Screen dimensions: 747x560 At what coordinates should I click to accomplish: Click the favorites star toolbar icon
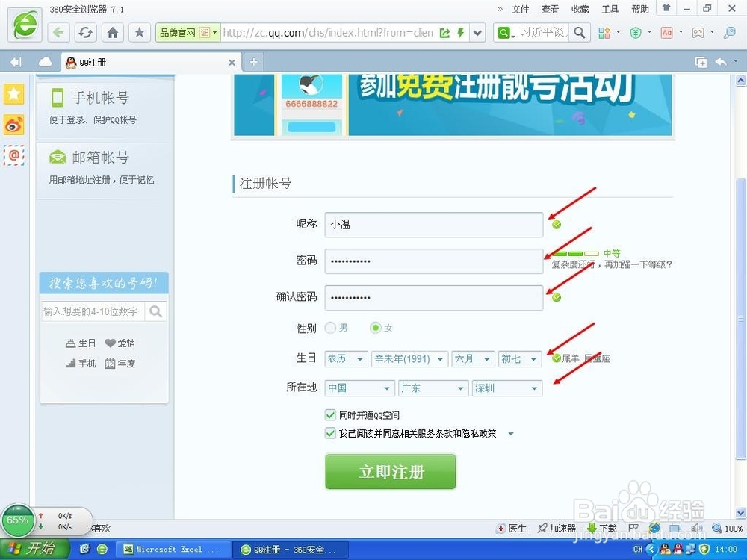pos(140,32)
